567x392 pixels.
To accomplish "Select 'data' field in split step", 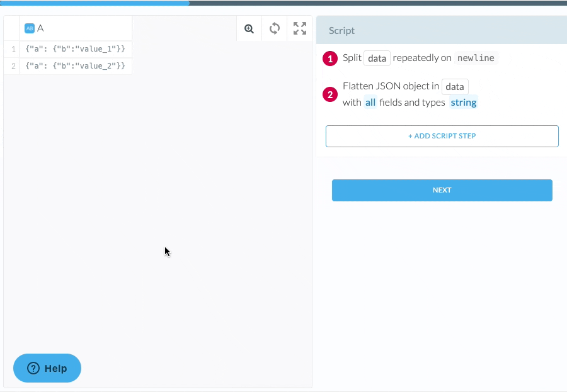I will tap(377, 58).
